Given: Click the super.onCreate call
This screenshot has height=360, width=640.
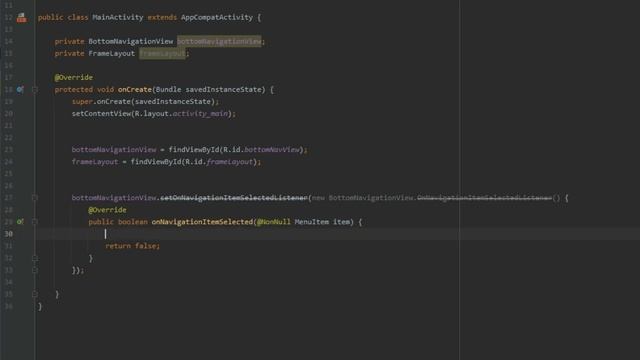Looking at the screenshot, I should pos(145,101).
